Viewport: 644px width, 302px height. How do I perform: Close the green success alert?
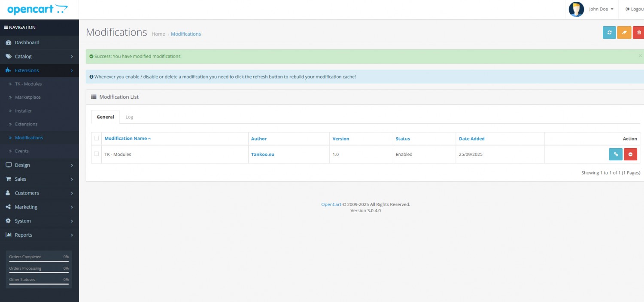tap(640, 56)
